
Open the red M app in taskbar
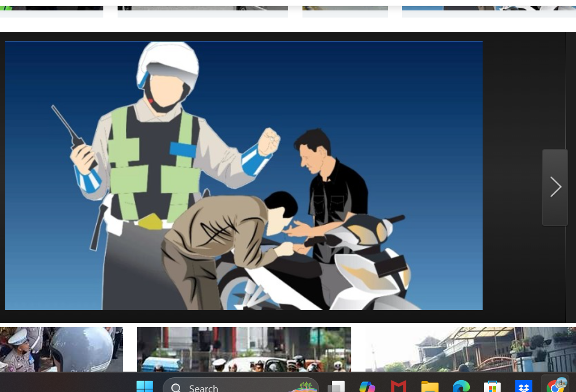(398, 387)
